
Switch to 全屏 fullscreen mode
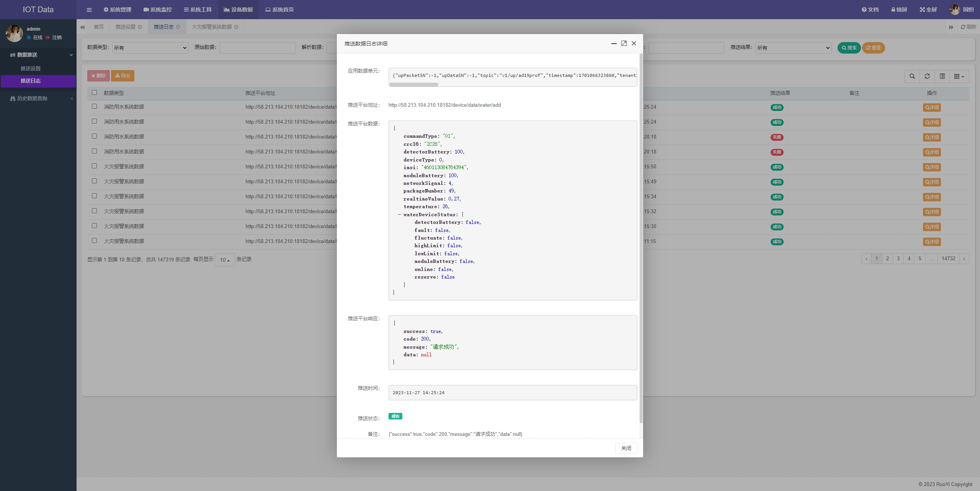(x=928, y=10)
